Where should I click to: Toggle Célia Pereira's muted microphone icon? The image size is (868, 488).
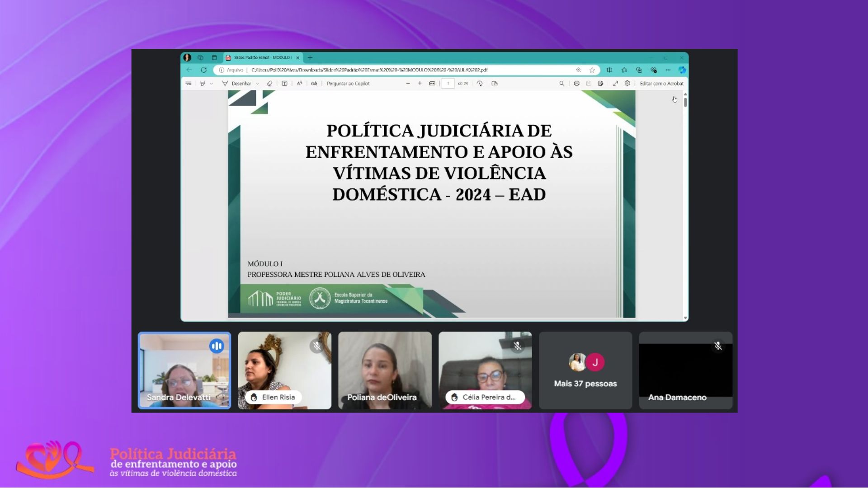click(518, 346)
